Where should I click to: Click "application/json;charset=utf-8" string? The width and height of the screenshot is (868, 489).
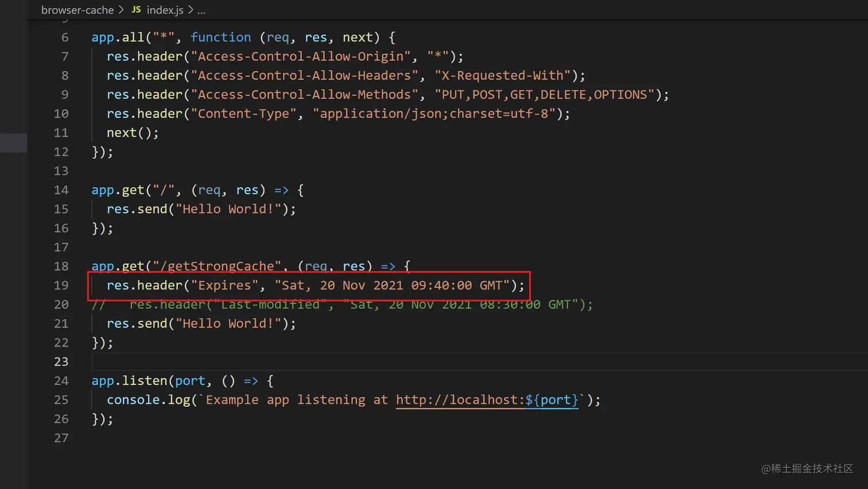434,114
